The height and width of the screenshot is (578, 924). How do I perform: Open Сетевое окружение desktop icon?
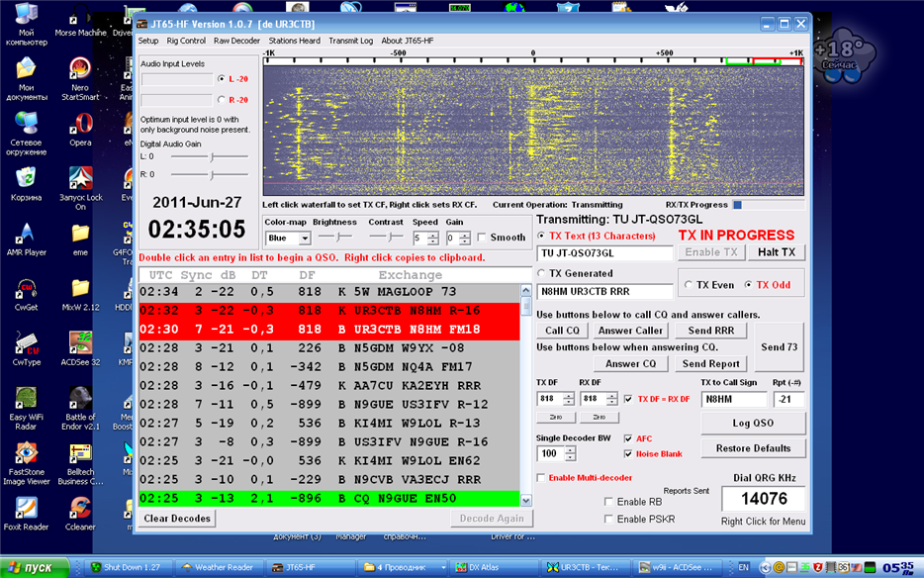coord(26,134)
